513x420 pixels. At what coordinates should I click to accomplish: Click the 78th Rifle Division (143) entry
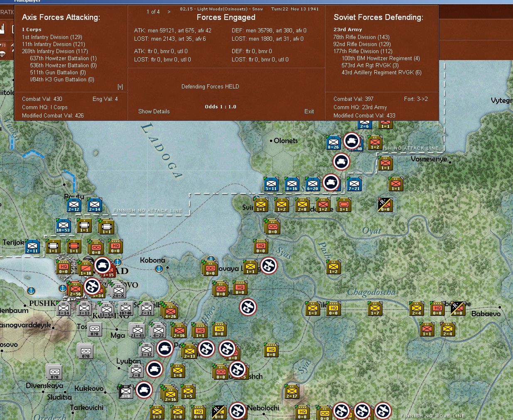tap(361, 37)
